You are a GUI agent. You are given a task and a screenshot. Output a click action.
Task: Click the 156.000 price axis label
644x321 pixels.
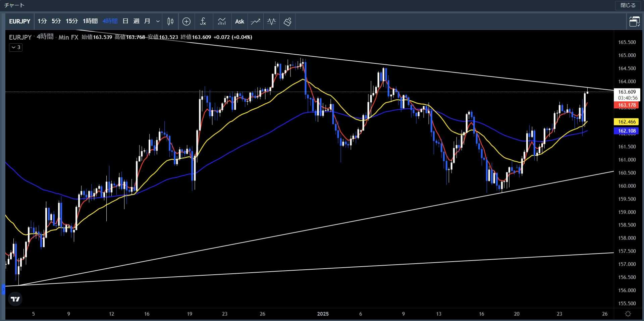[627, 290]
